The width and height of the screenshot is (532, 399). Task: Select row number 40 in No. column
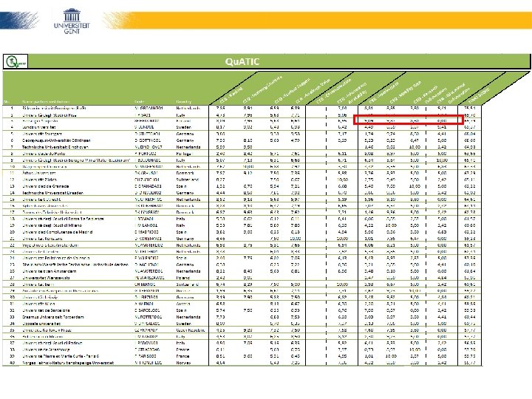(12, 363)
